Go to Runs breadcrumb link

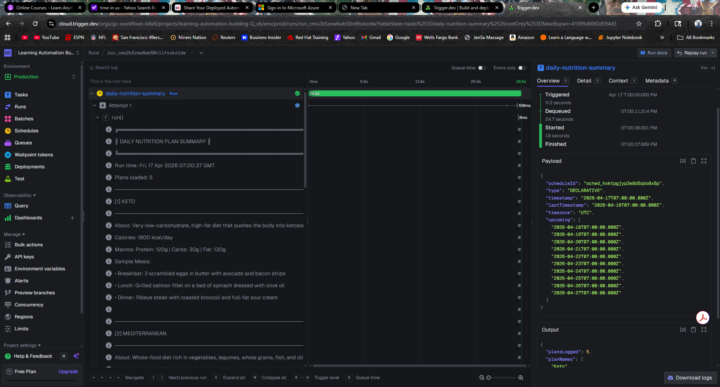pyautogui.click(x=94, y=53)
